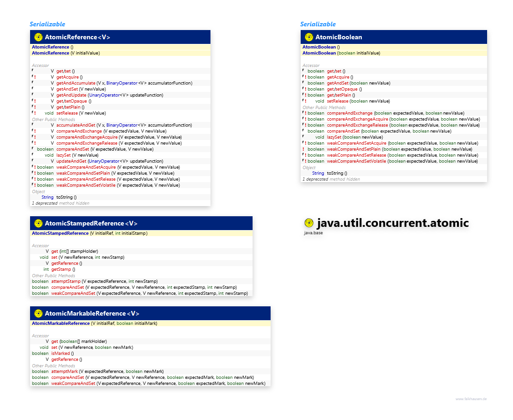Click UnaryOperator link in getAndUpdate row
This screenshot has width=513, height=420.
pos(104,95)
